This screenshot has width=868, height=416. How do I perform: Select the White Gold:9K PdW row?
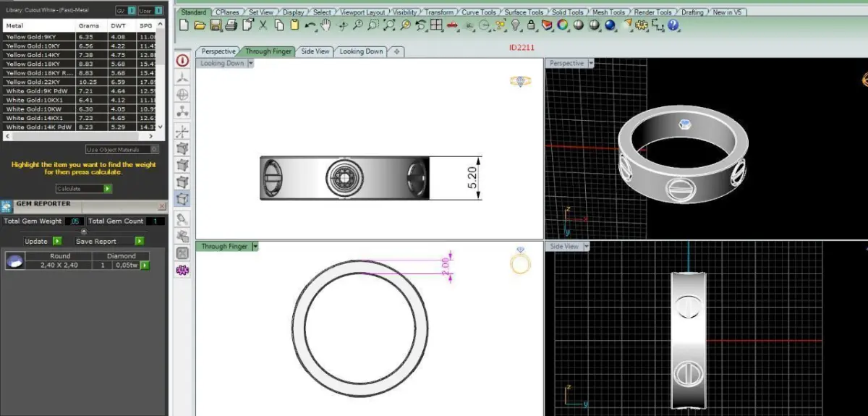[80, 91]
